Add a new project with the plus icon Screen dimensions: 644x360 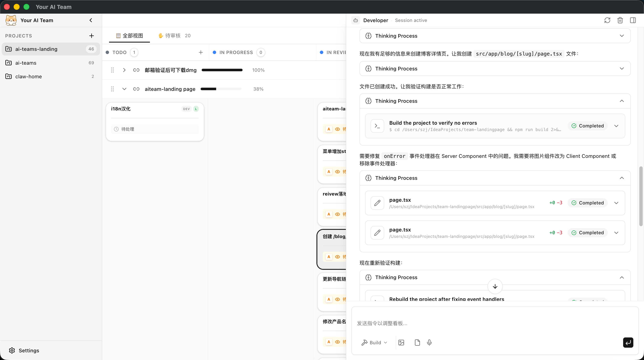click(x=92, y=36)
